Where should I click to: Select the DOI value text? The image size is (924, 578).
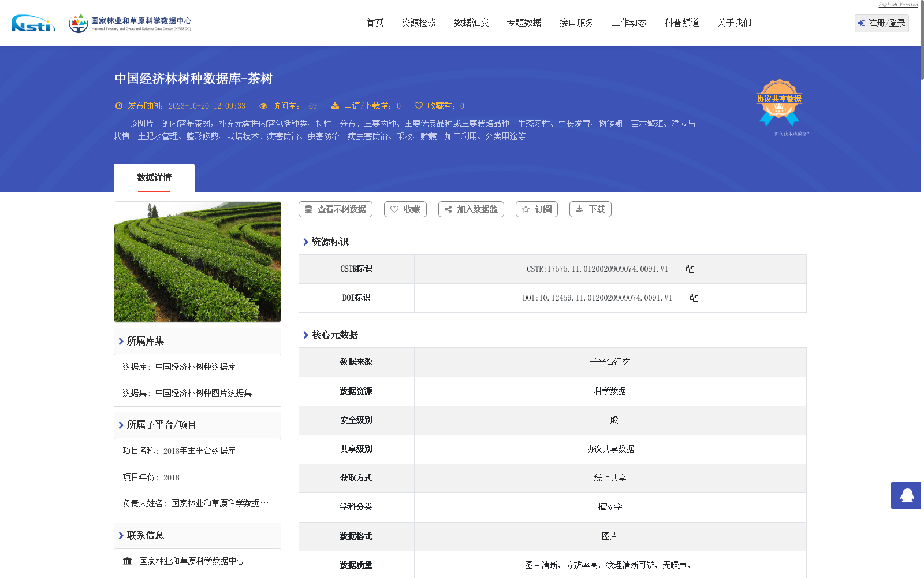[x=597, y=298]
